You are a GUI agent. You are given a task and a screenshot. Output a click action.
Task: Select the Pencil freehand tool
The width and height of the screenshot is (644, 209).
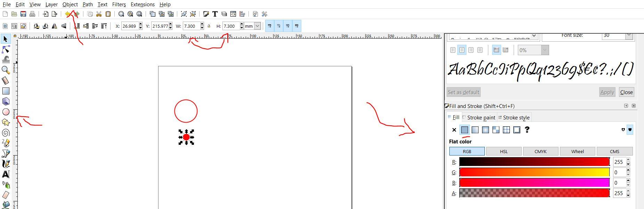tap(6, 143)
